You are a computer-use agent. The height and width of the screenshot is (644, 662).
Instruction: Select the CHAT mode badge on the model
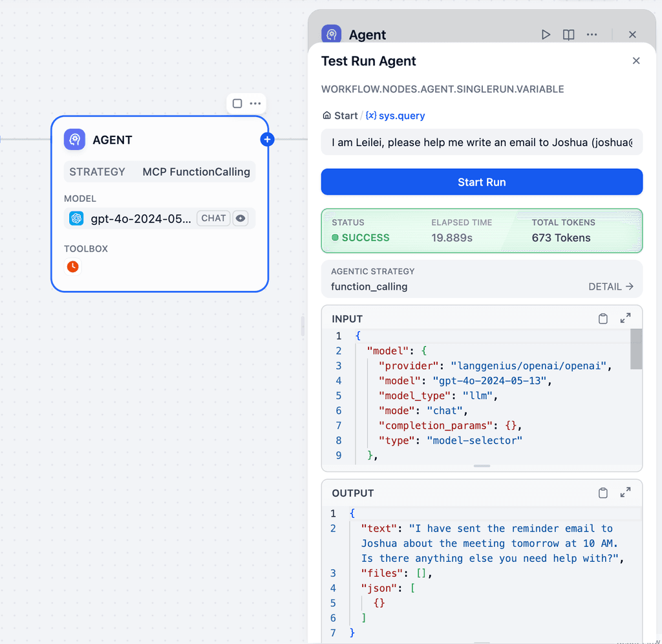click(213, 218)
